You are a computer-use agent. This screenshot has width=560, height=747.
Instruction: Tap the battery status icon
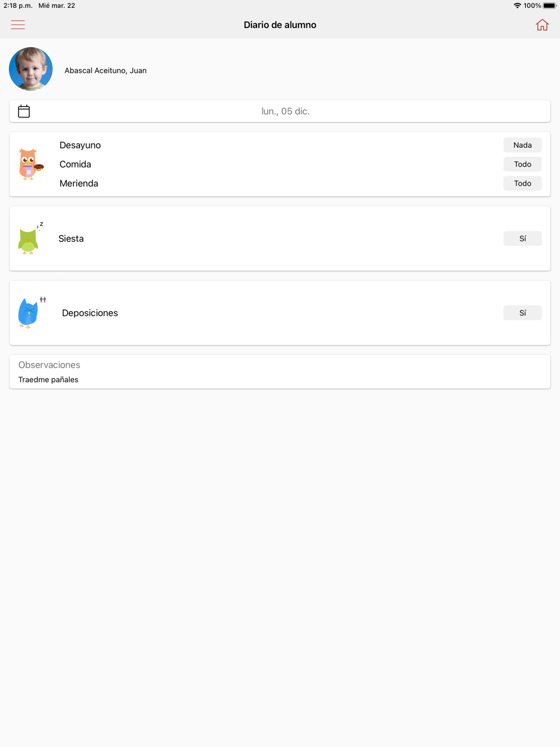pyautogui.click(x=549, y=6)
